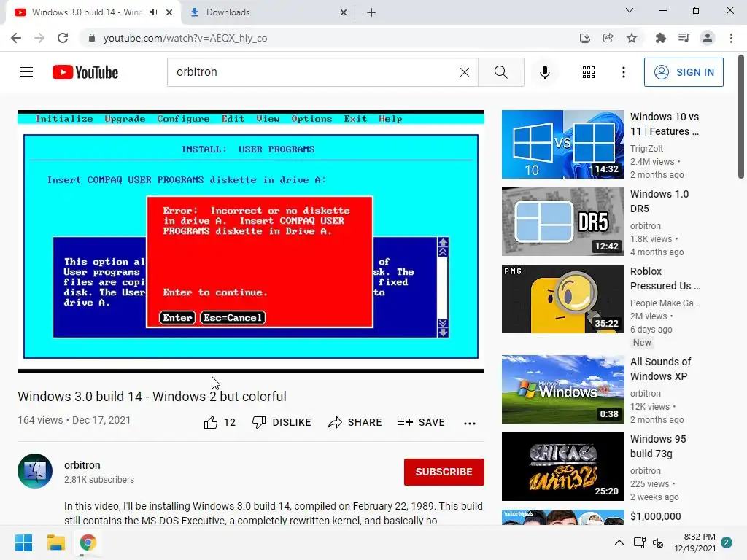Save the video to a playlist
This screenshot has width=747, height=560.
pyautogui.click(x=421, y=422)
